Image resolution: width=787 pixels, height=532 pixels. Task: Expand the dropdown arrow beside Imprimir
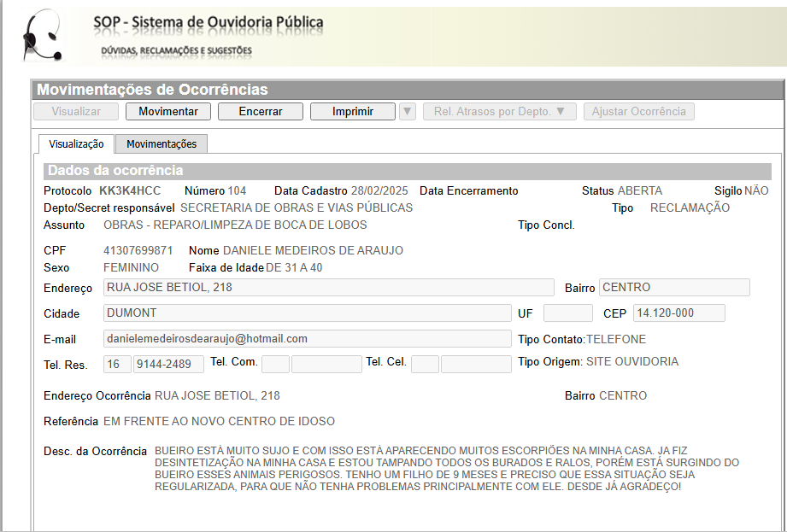coord(407,112)
